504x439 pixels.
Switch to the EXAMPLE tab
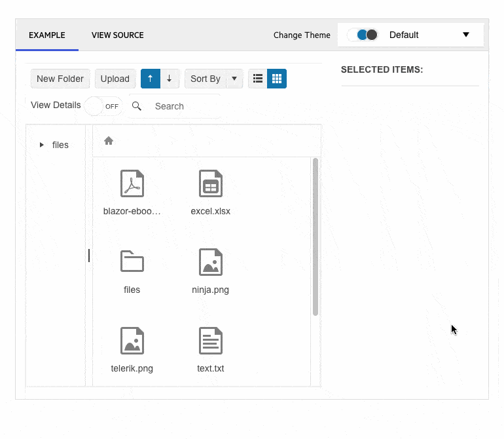tap(47, 35)
